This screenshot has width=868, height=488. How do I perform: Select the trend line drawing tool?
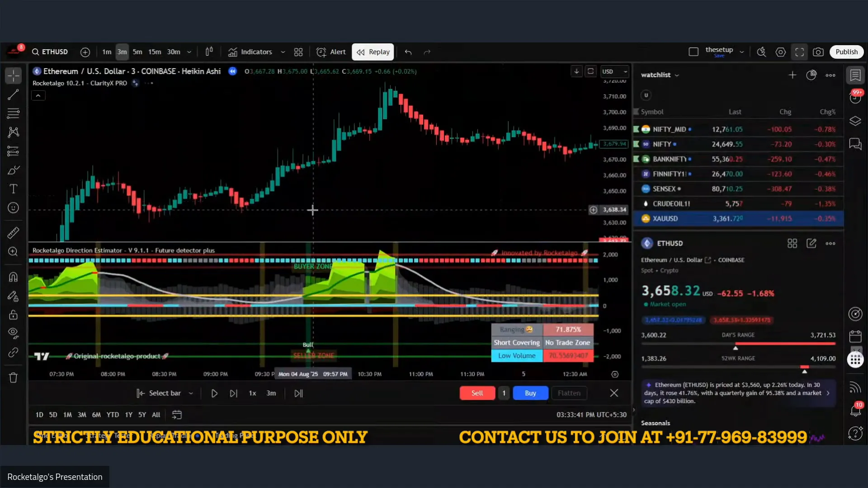14,94
